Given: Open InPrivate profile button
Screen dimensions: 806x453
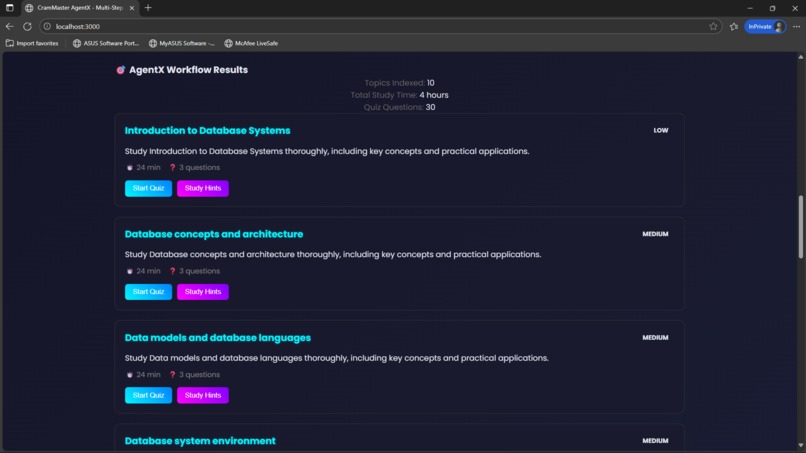Looking at the screenshot, I should pos(765,26).
